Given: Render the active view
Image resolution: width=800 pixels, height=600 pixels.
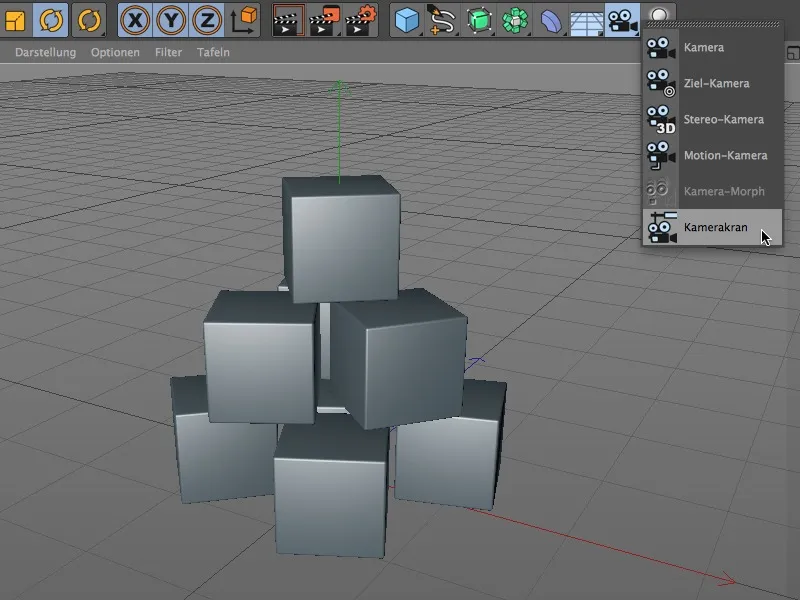Looking at the screenshot, I should point(288,20).
